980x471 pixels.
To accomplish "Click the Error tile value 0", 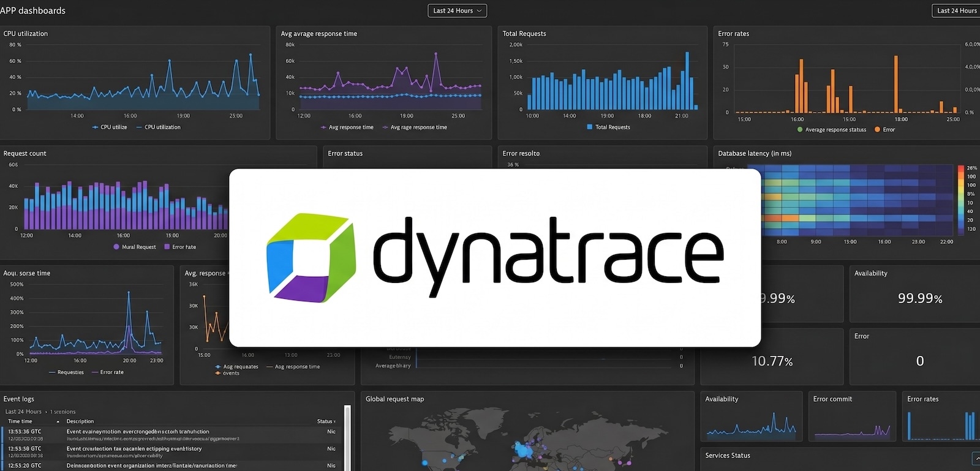I will (x=920, y=361).
